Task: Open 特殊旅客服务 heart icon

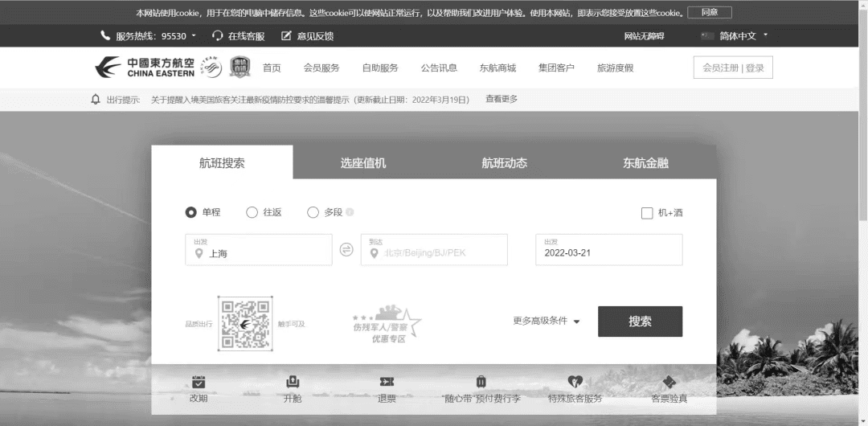Action: click(x=575, y=383)
